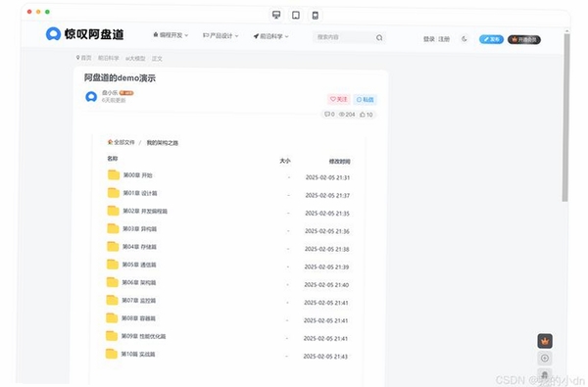This screenshot has height=387, width=588.
Task: Click date 2025-02-05 21:35
Action: pyautogui.click(x=327, y=214)
